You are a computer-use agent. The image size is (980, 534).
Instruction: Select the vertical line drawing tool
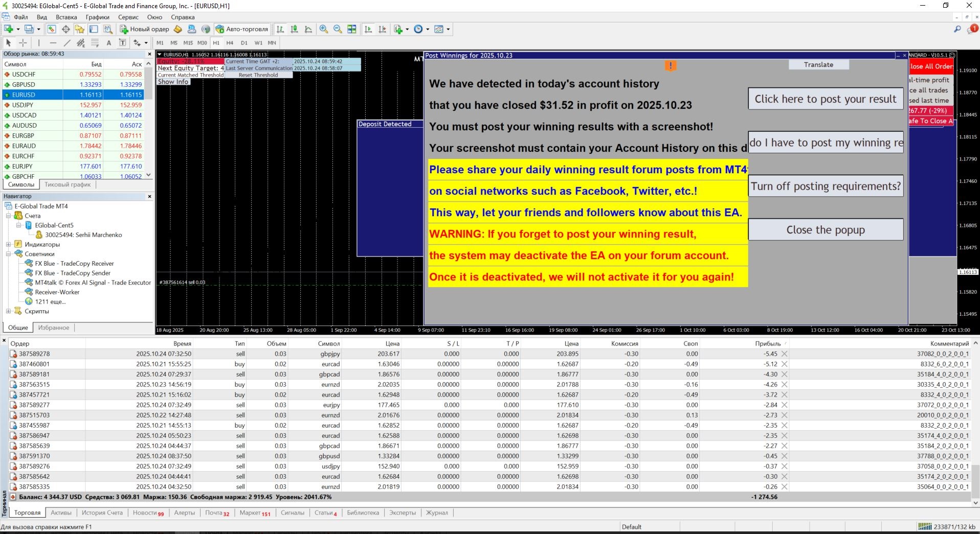tap(39, 43)
